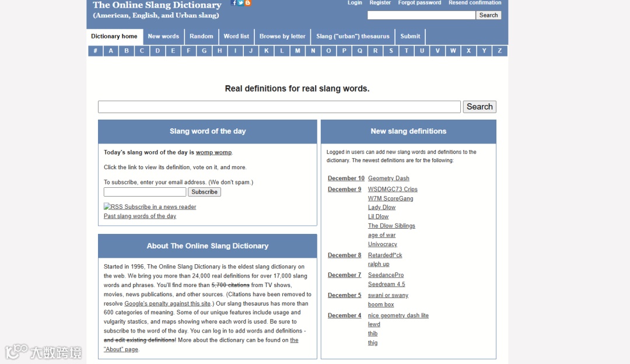This screenshot has height=364, width=630.
Task: Browse words starting with letter A
Action: pos(111,51)
